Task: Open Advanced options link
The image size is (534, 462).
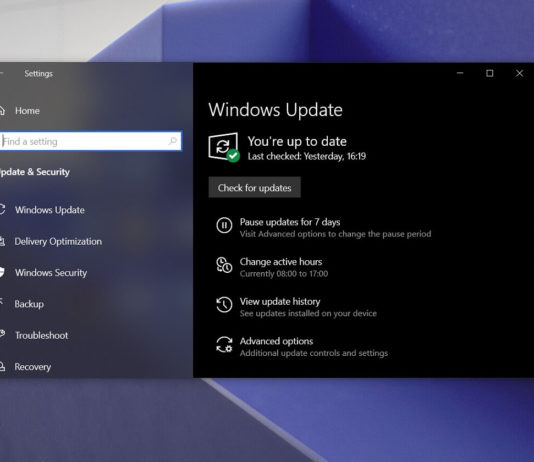Action: tap(276, 341)
